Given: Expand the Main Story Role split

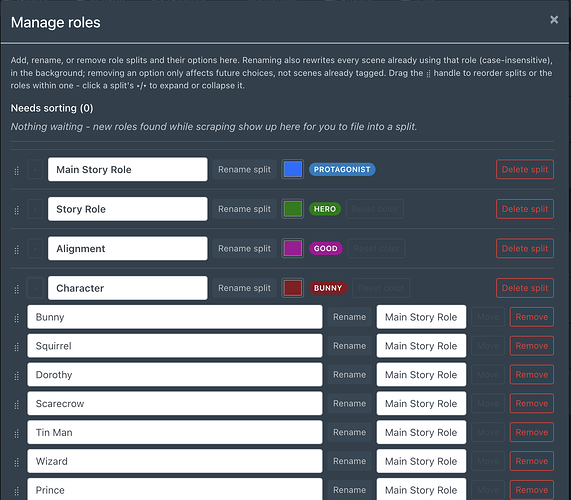Looking at the screenshot, I should coord(35,169).
